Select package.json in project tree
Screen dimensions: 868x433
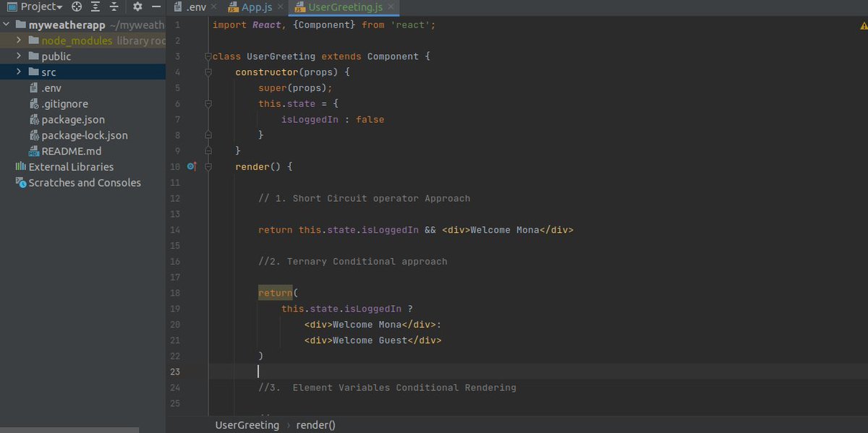(x=73, y=120)
